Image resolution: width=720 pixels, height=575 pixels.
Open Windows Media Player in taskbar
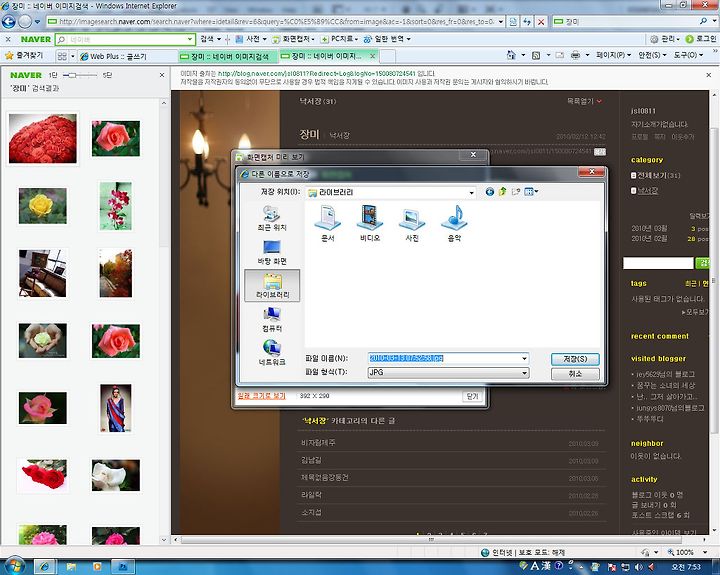pyautogui.click(x=97, y=567)
